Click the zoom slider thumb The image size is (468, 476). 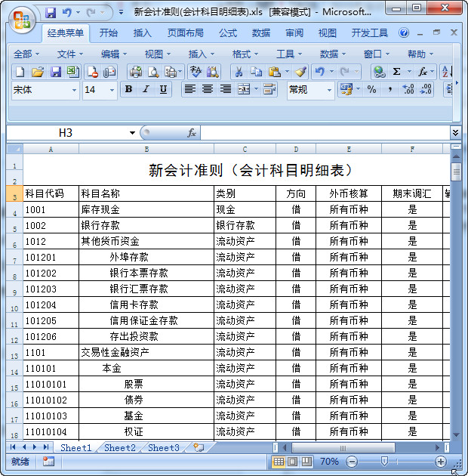(x=384, y=462)
